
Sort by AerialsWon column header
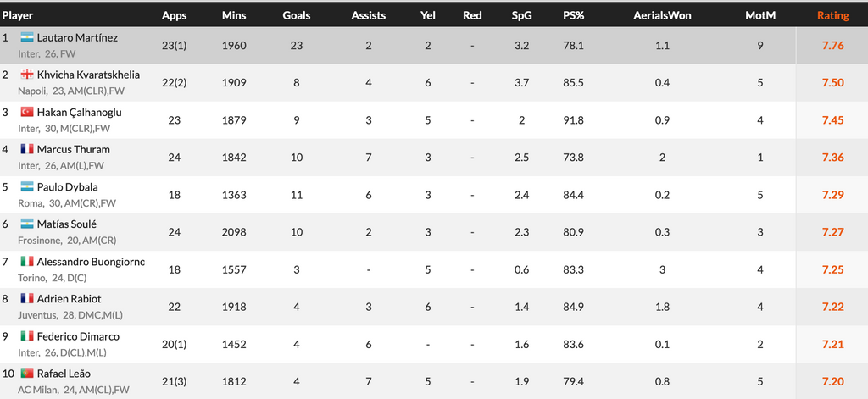(662, 15)
